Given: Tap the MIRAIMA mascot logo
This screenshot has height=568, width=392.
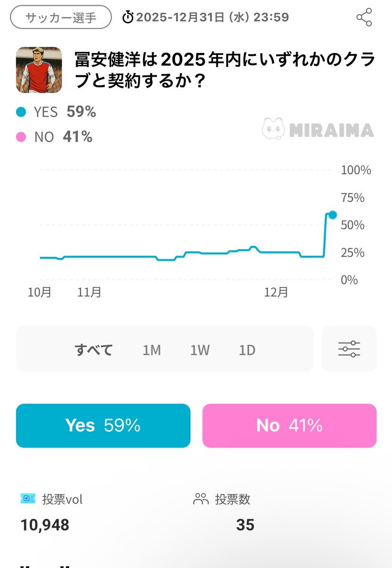Looking at the screenshot, I should point(274,129).
